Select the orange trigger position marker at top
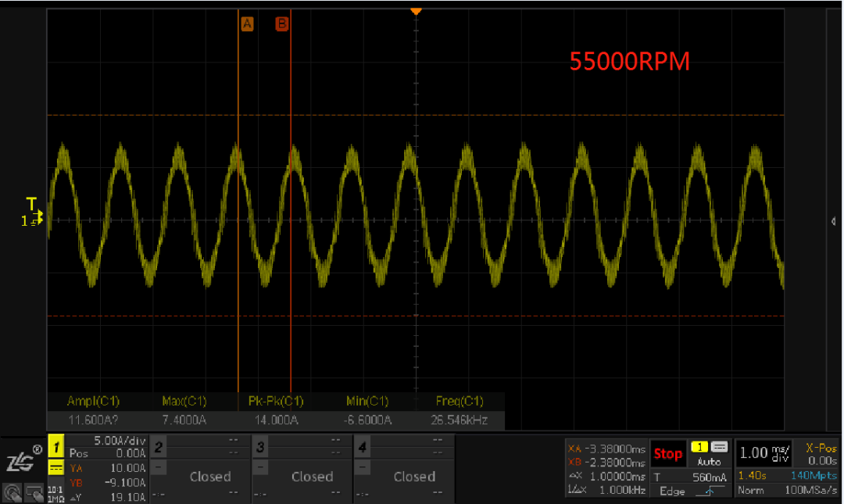844x504 pixels. point(416,11)
